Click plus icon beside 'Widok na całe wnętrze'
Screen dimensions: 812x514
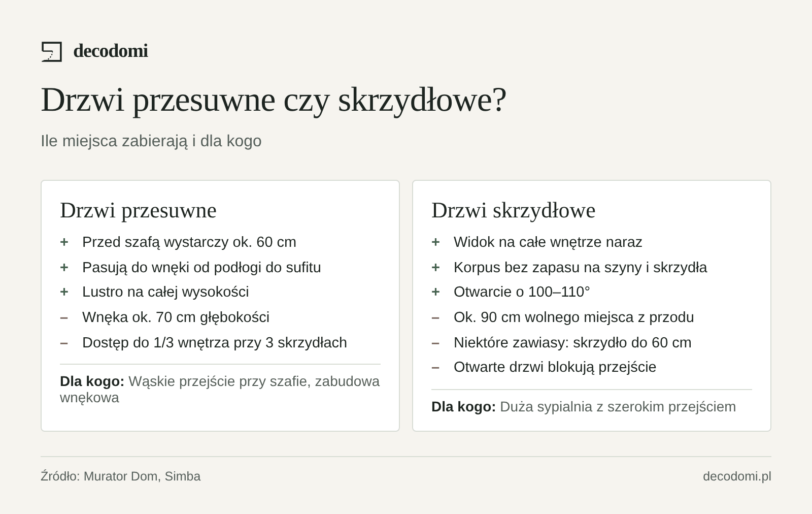tap(435, 242)
